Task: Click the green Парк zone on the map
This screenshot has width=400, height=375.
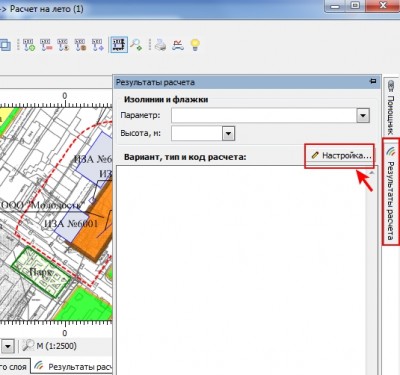Action: pyautogui.click(x=41, y=272)
